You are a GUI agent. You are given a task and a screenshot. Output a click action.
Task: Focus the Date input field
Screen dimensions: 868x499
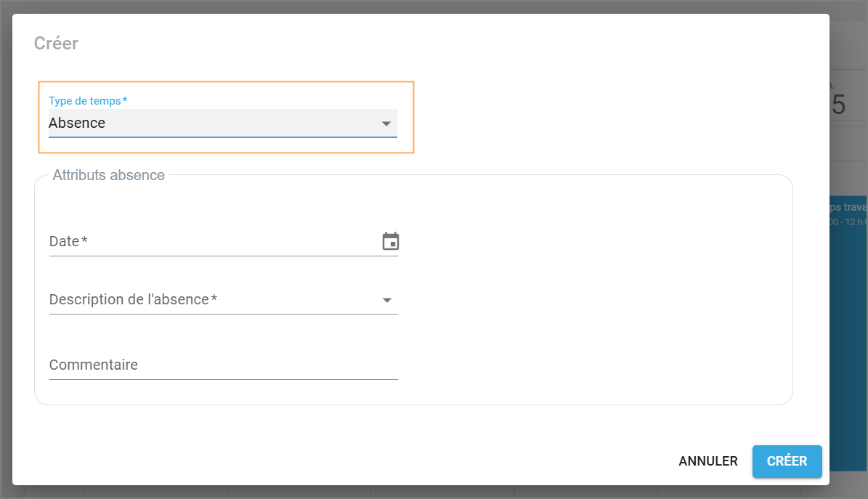(x=211, y=242)
